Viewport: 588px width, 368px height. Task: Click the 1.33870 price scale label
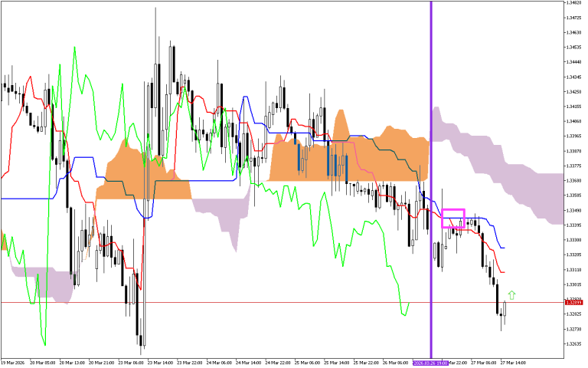click(x=573, y=151)
